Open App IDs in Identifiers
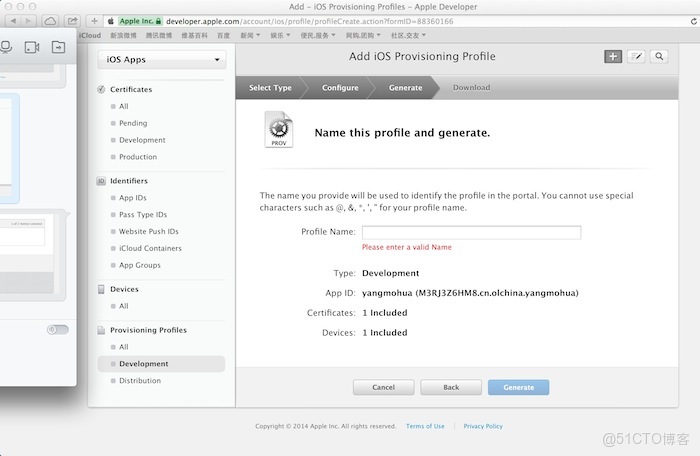 coord(133,198)
